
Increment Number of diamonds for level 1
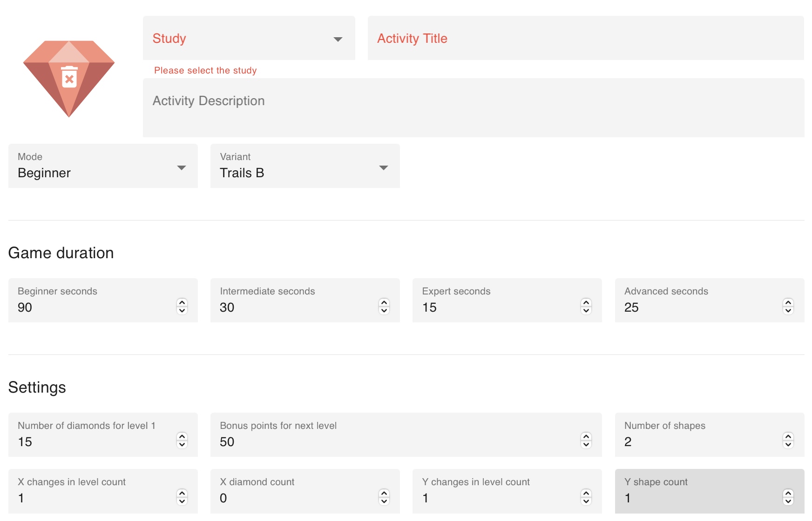[x=182, y=437]
